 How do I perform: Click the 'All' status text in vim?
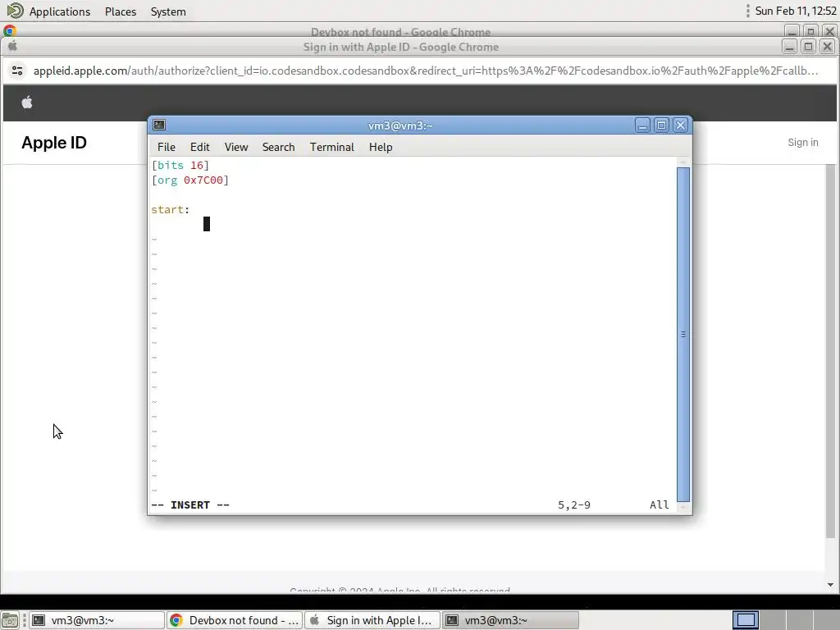[x=660, y=504]
